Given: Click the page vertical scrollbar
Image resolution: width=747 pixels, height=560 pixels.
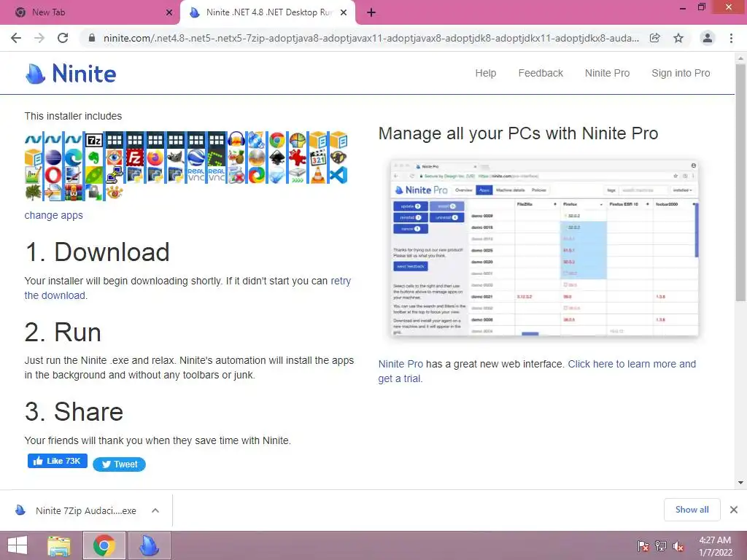Looking at the screenshot, I should point(740,181).
